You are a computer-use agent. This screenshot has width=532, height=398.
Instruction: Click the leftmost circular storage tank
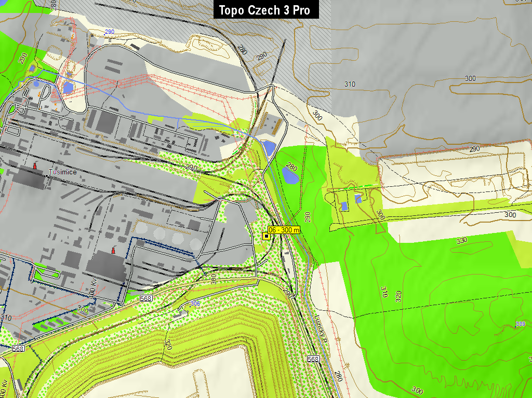point(142,228)
